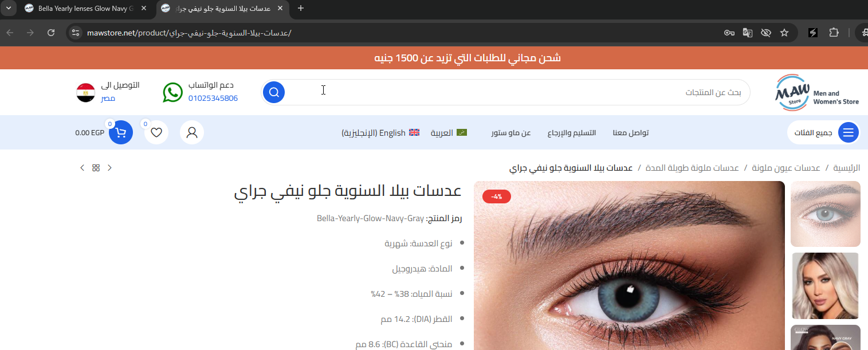
Task: Open the browser extensions puzzle icon
Action: click(834, 33)
